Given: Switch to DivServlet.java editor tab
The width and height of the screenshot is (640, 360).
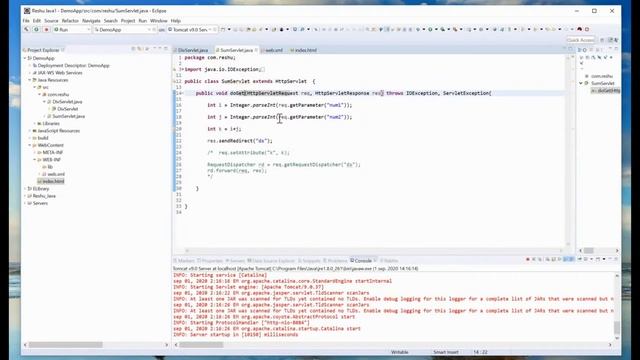Looking at the screenshot, I should click(193, 50).
